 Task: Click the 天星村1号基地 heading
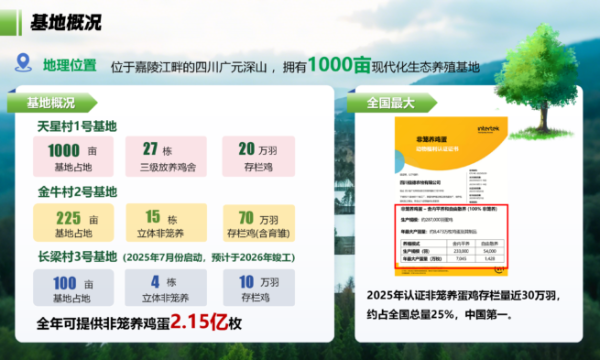click(77, 126)
